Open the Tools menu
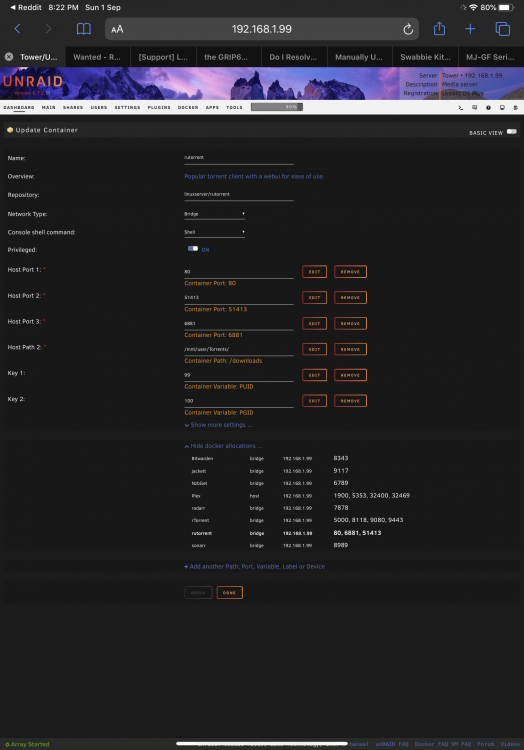Viewport: 524px width, 750px height. pos(234,108)
